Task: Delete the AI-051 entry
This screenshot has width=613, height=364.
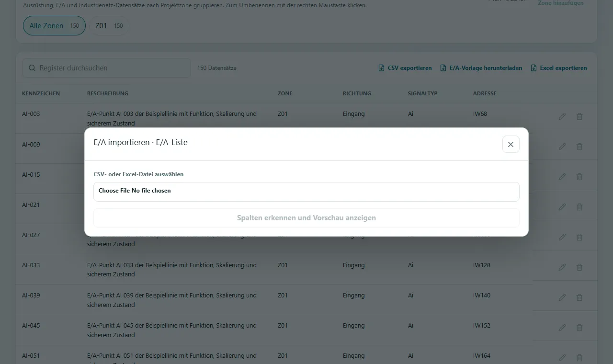Action: point(579,358)
